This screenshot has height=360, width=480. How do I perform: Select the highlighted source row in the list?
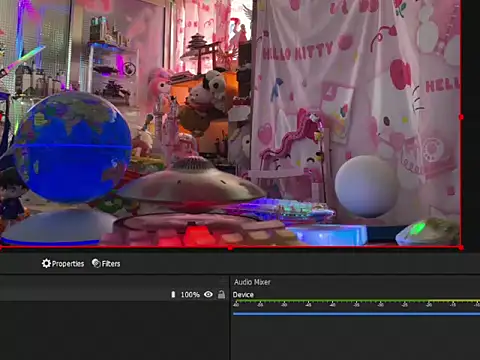(114, 295)
